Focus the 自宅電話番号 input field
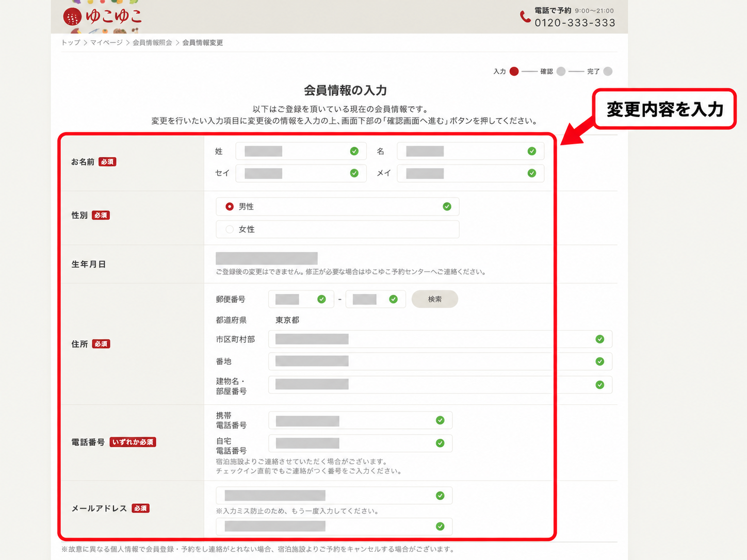747x560 pixels. coord(361,443)
